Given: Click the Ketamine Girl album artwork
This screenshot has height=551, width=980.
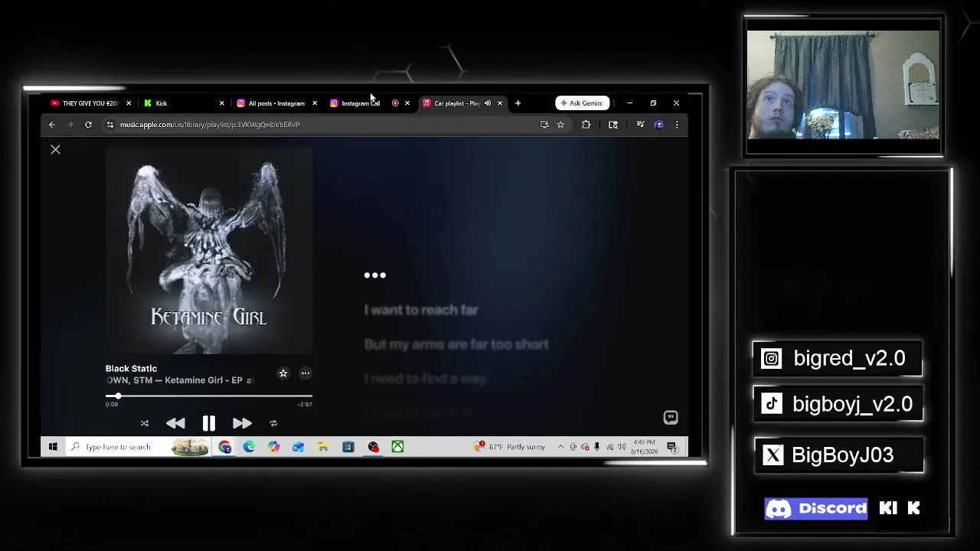Looking at the screenshot, I should (209, 251).
